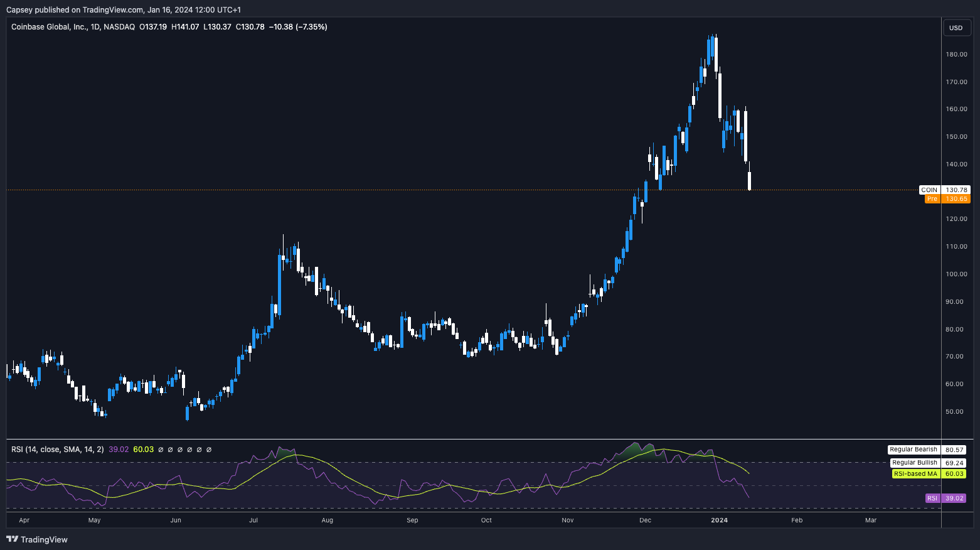Click the first empty-value symbol in RSI legend
This screenshot has height=550, width=980.
[x=161, y=450]
